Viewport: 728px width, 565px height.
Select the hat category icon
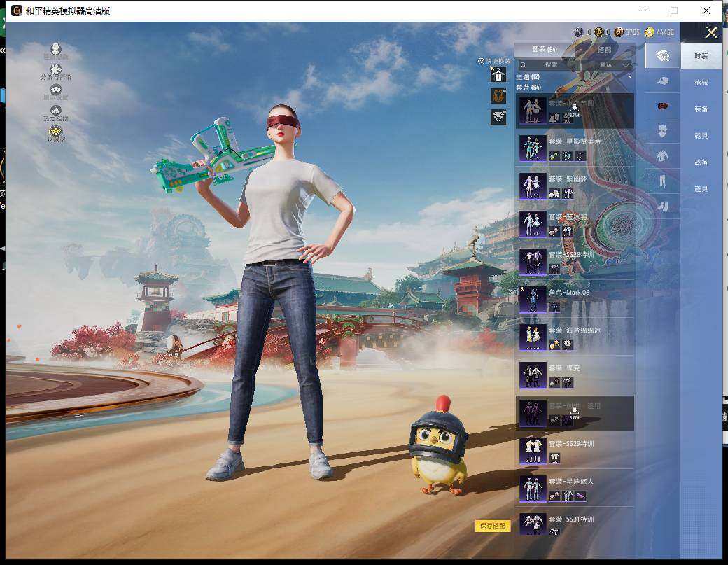tap(662, 81)
